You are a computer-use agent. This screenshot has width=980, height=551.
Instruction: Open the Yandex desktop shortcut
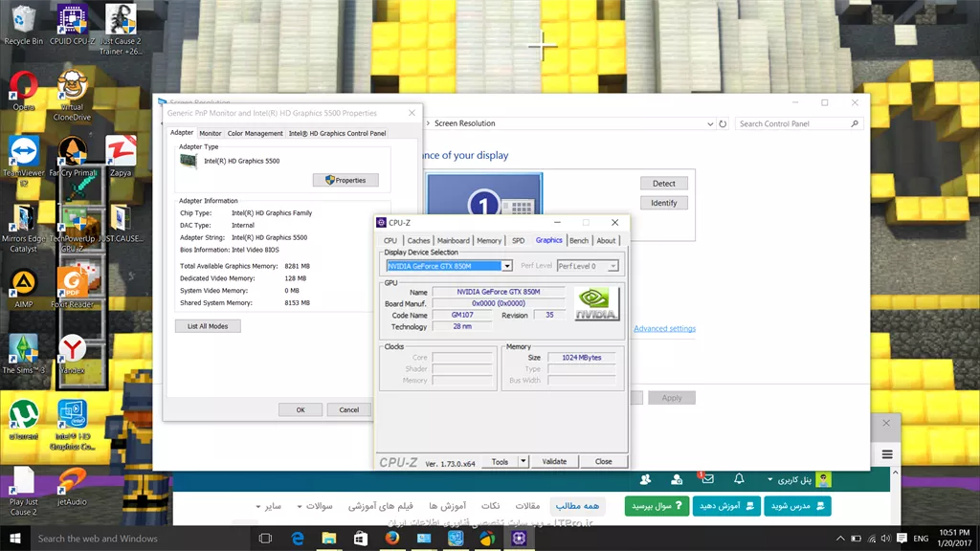(73, 354)
